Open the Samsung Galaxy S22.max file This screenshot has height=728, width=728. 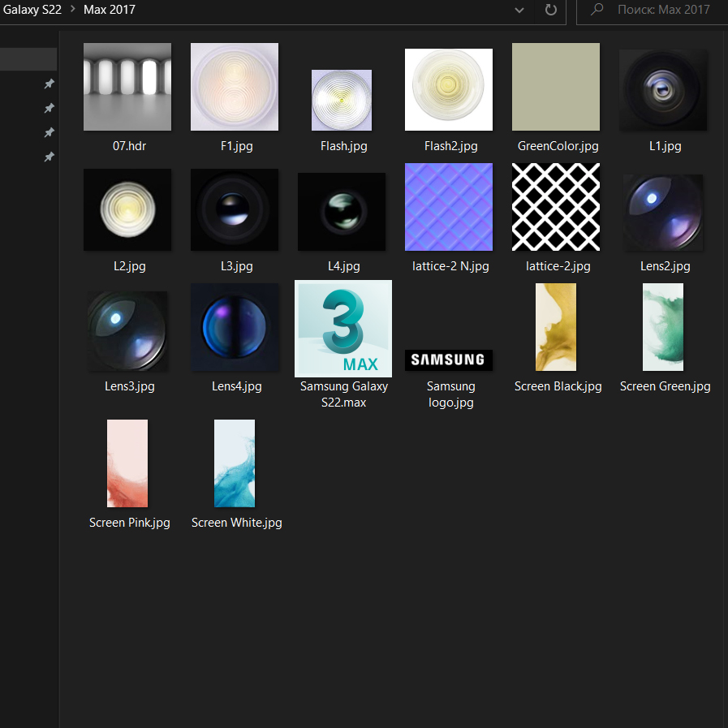(x=343, y=329)
